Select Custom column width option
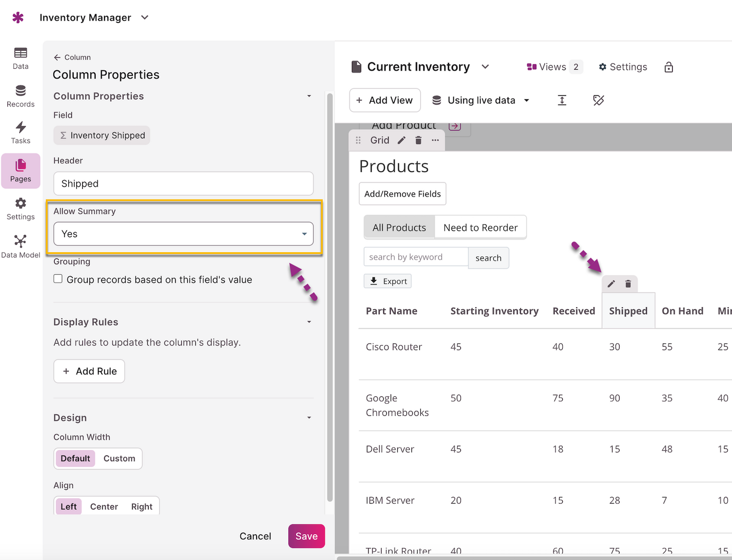Image resolution: width=732 pixels, height=560 pixels. (x=119, y=459)
